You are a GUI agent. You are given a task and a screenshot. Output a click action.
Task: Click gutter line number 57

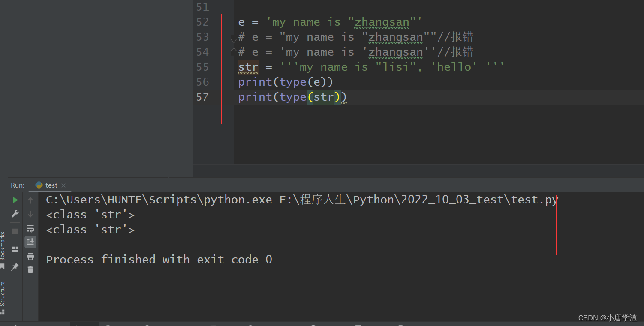pos(202,97)
